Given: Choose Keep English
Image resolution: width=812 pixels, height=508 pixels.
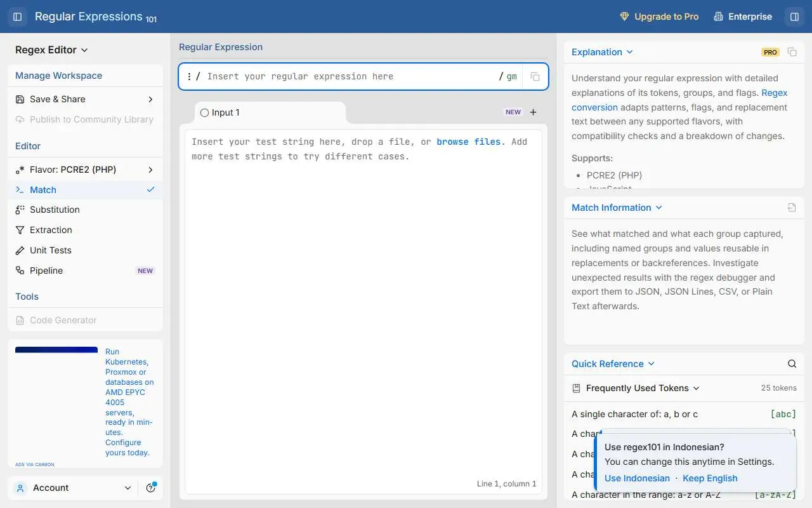Looking at the screenshot, I should pos(710,478).
